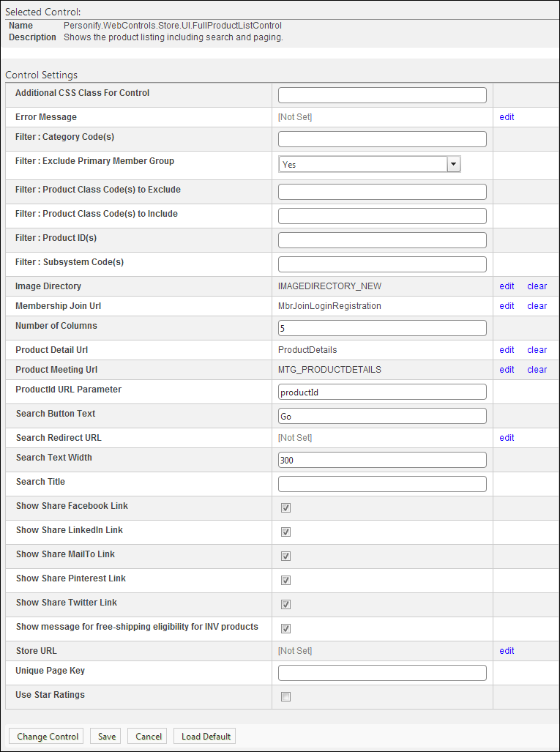Viewport: 560px width, 752px height.
Task: Toggle Show Share Twitter Link checkbox
Action: (x=285, y=604)
